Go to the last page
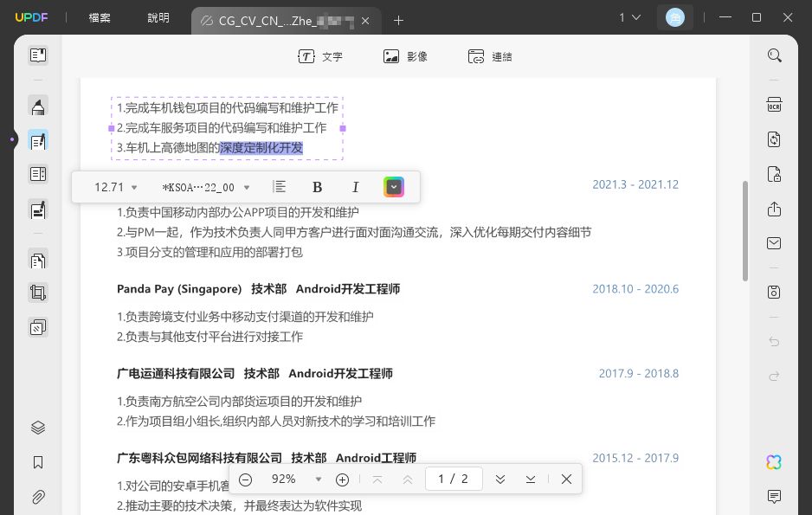This screenshot has height=515, width=812. click(531, 480)
